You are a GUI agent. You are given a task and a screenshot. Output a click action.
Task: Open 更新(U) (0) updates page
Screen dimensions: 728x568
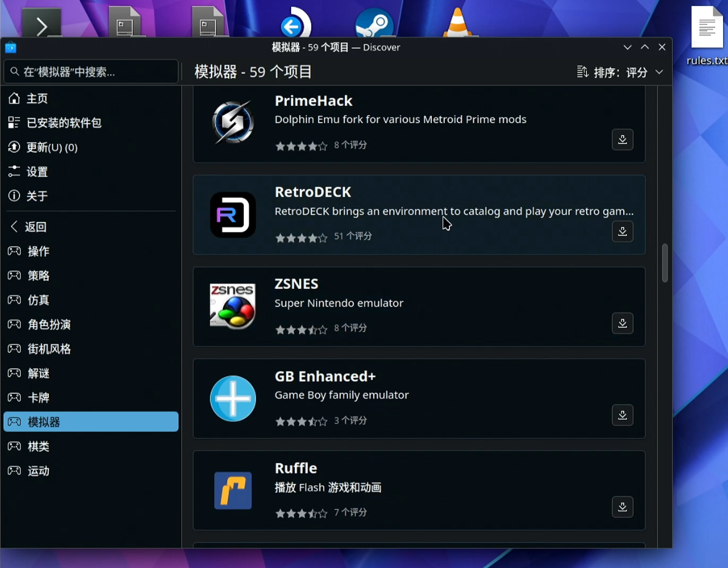pyautogui.click(x=91, y=147)
